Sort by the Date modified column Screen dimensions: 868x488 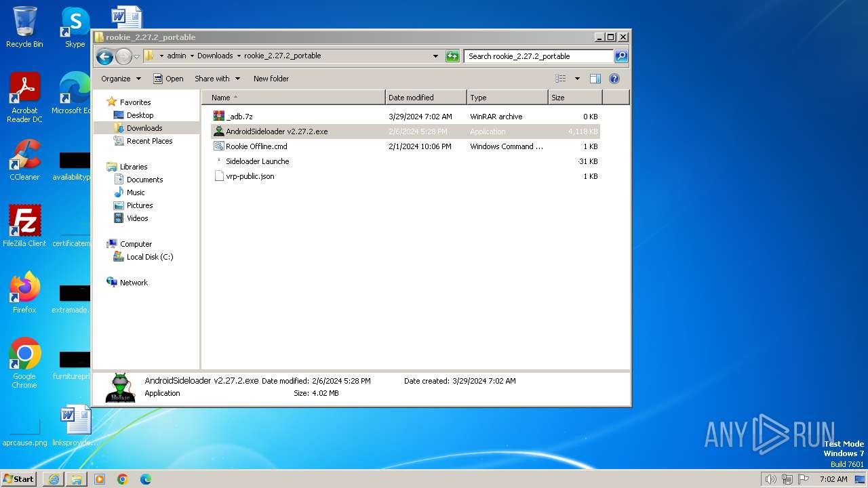(426, 98)
